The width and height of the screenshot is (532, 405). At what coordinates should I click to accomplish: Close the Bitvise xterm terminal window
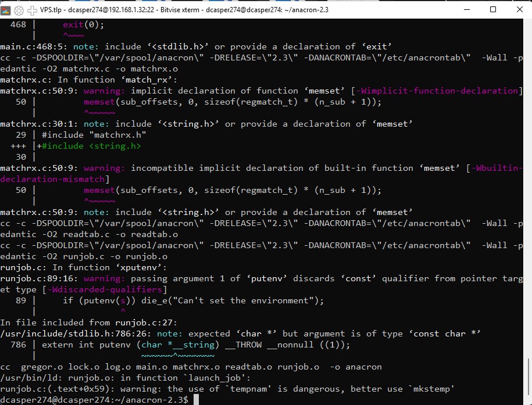click(519, 10)
